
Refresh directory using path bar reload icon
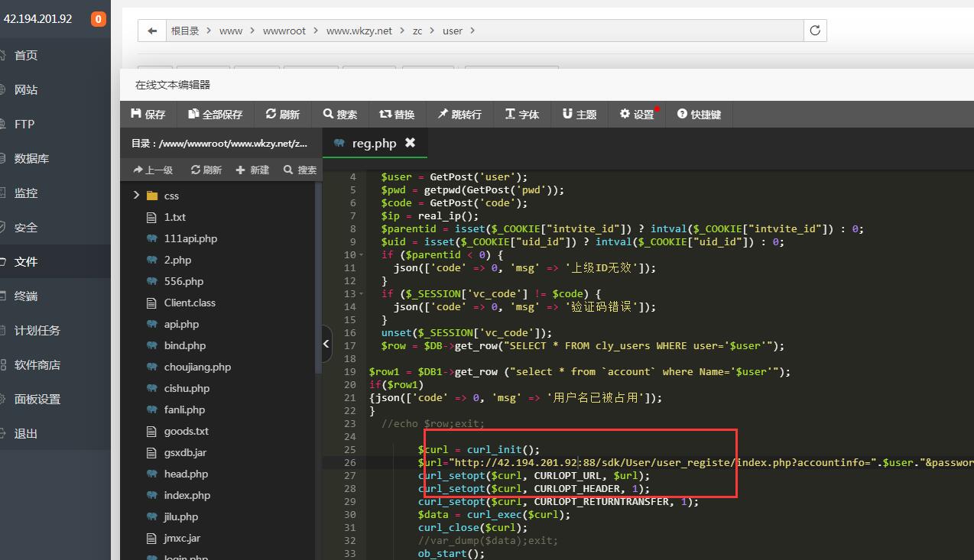coord(815,31)
